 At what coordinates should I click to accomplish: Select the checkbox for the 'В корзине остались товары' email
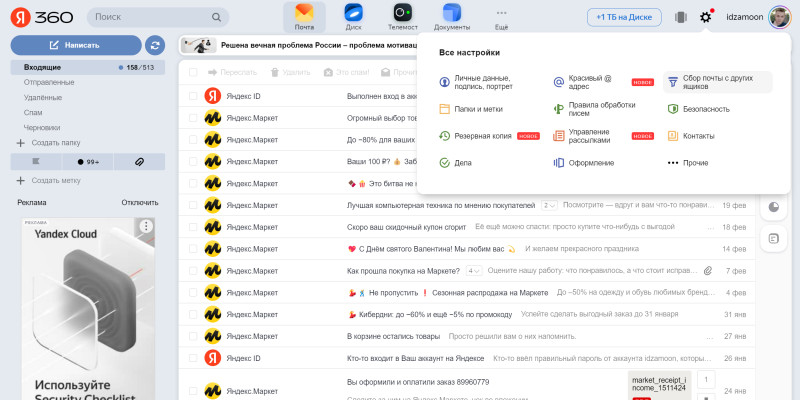[193, 336]
